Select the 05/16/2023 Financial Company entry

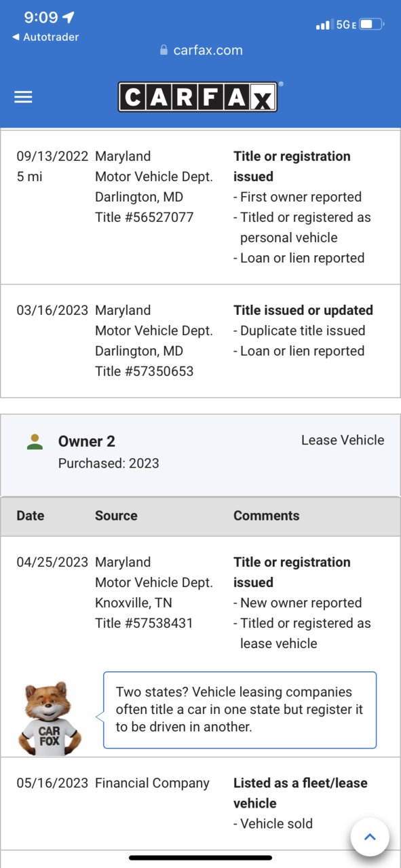pyautogui.click(x=200, y=803)
